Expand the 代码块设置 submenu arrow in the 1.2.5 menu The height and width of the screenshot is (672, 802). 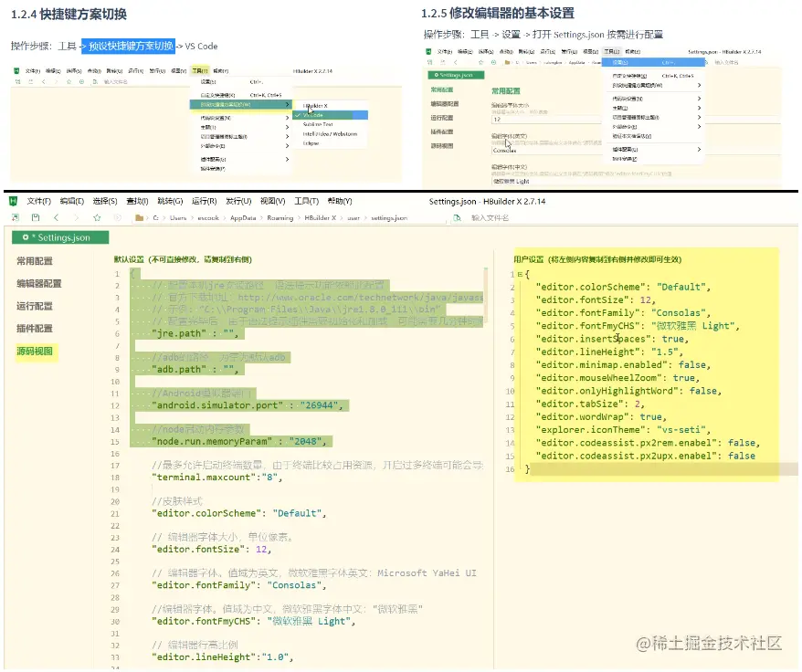pyautogui.click(x=699, y=99)
